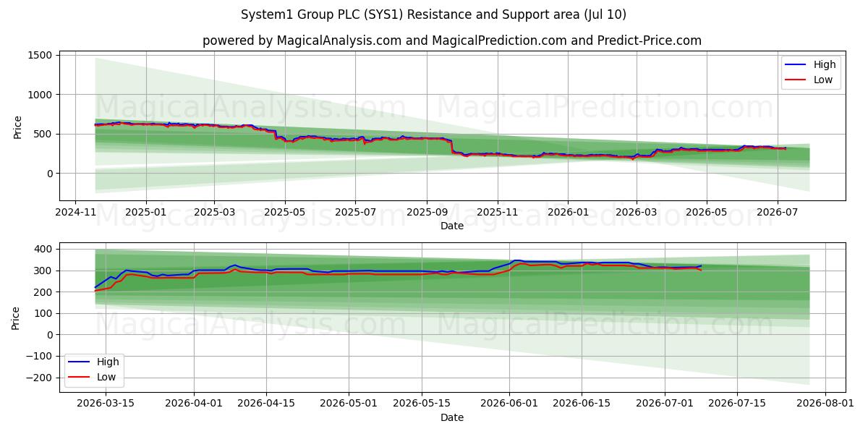Click the 2025-01 x-axis tick label
This screenshot has height=434, width=868.
(146, 213)
